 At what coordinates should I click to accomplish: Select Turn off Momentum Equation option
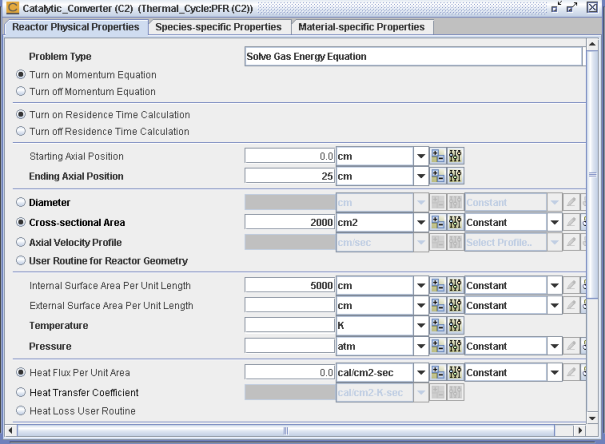pyautogui.click(x=20, y=92)
